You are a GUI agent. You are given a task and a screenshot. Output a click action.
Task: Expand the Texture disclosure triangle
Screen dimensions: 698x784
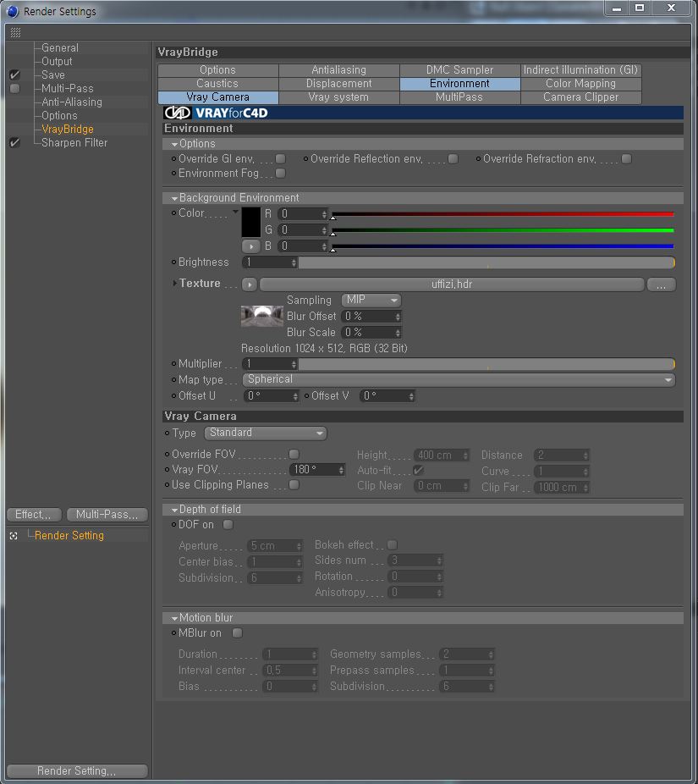click(x=174, y=284)
